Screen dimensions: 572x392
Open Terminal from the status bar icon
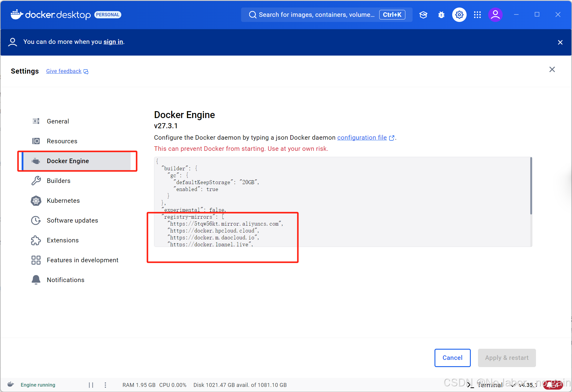click(470, 384)
